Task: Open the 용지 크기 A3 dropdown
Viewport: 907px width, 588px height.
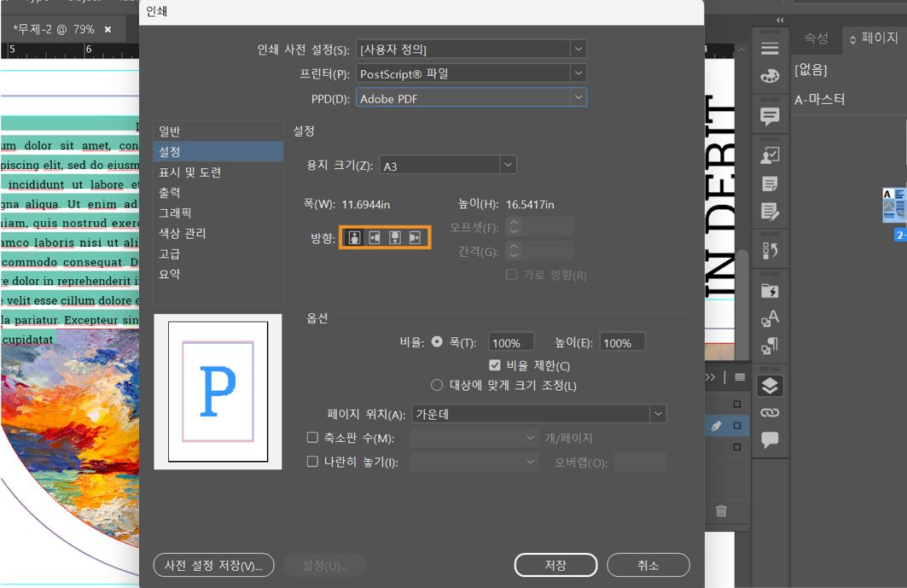Action: click(448, 166)
